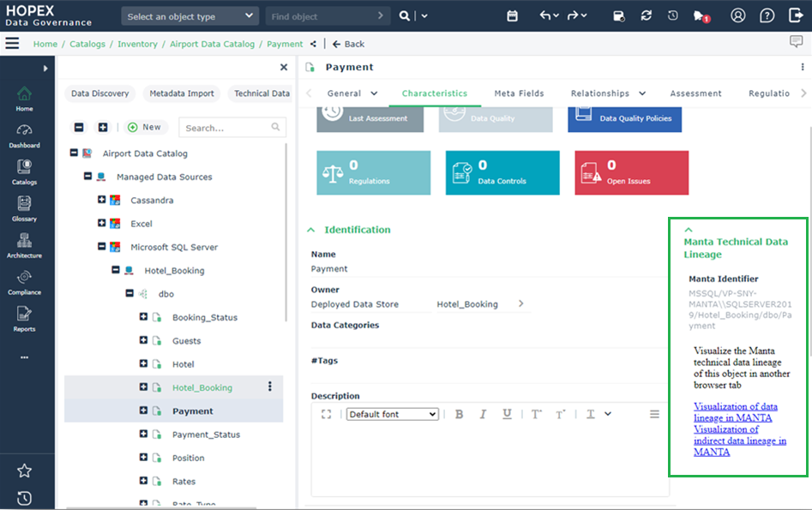Screen dimensions: 812x510
Task: Open the Default font dropdown
Action: coord(392,414)
